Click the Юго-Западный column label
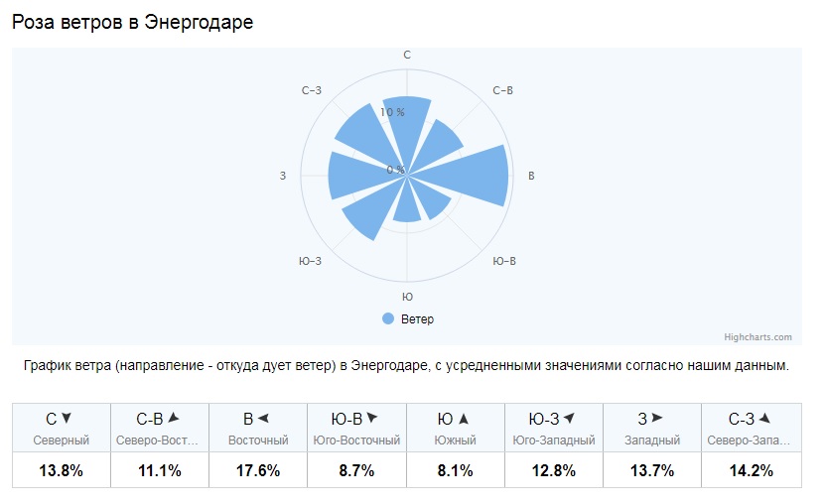 pos(554,441)
